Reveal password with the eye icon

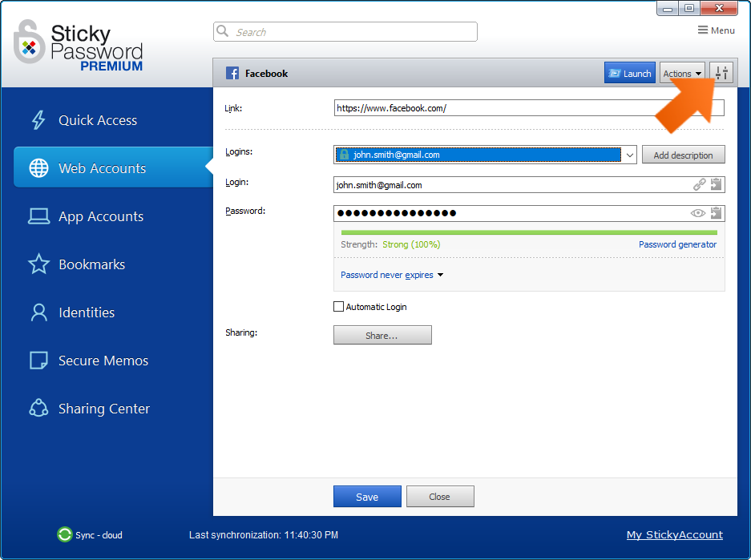(x=698, y=213)
